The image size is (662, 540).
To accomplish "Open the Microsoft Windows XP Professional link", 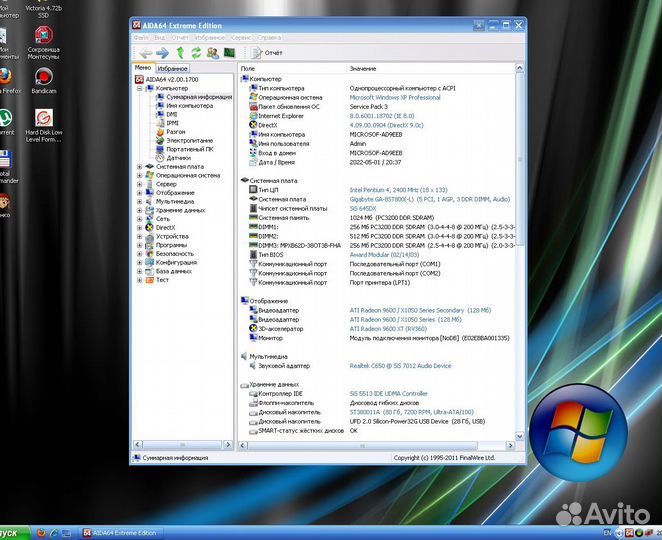I will point(394,98).
